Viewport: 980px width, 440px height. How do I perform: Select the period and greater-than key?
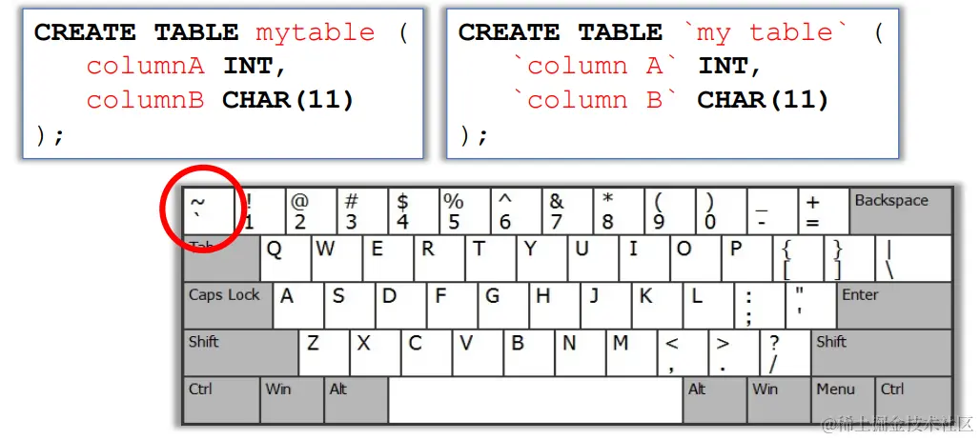point(734,352)
